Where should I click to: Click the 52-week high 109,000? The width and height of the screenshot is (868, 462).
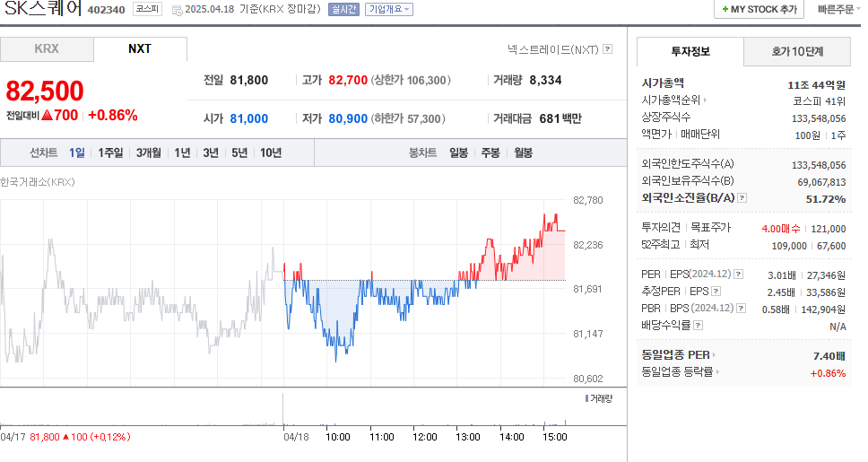click(789, 246)
